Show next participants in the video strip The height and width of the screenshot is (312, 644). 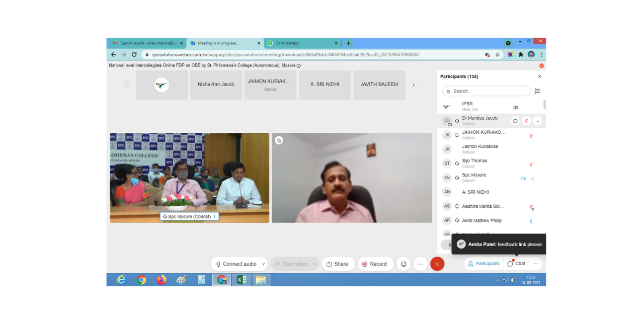(x=414, y=85)
